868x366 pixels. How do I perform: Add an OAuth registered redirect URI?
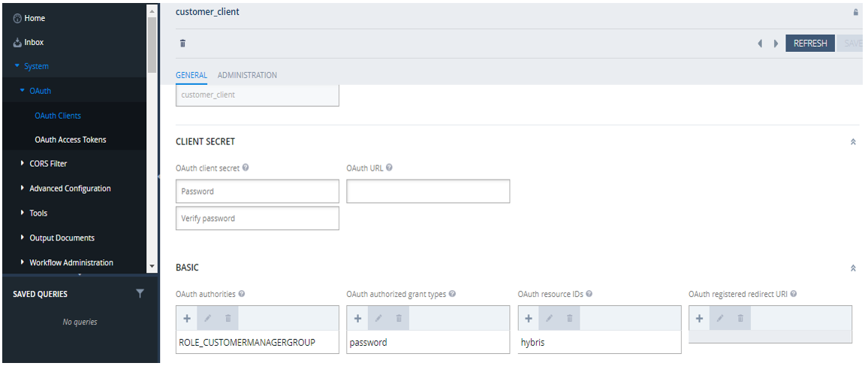point(699,319)
